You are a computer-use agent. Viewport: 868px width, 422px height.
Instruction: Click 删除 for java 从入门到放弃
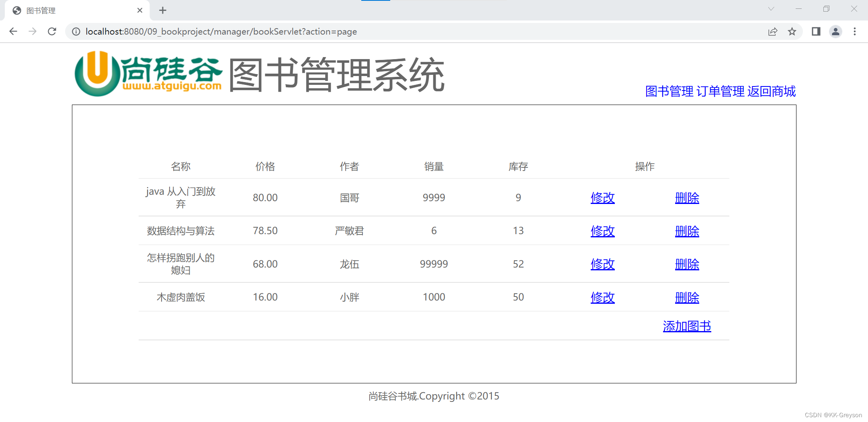point(687,198)
